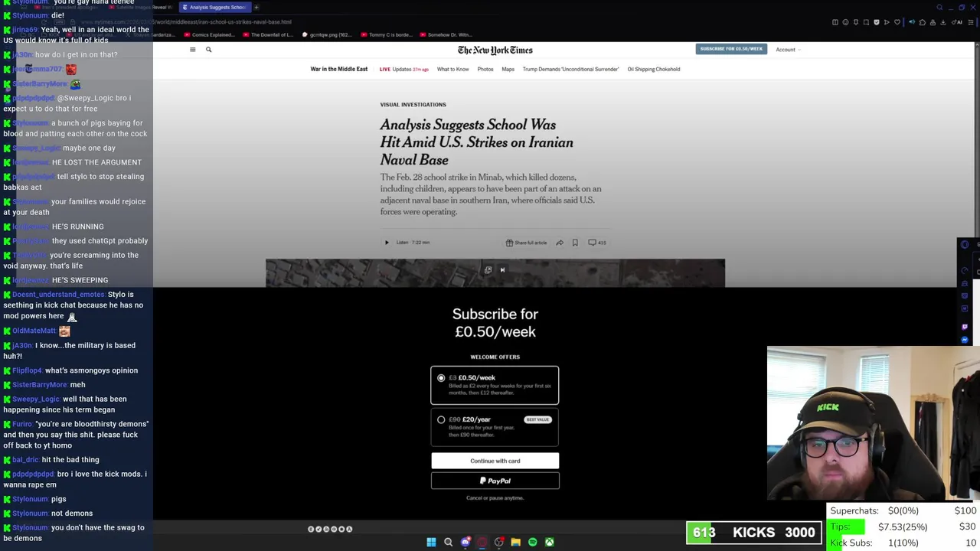The image size is (980, 551).
Task: Click the purple chat app taskbar icon
Action: click(x=465, y=542)
